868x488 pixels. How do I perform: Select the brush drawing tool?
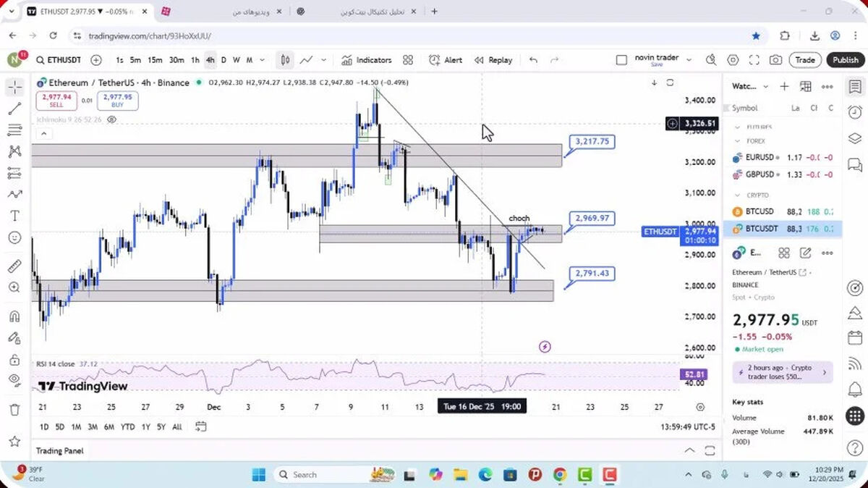point(14,194)
